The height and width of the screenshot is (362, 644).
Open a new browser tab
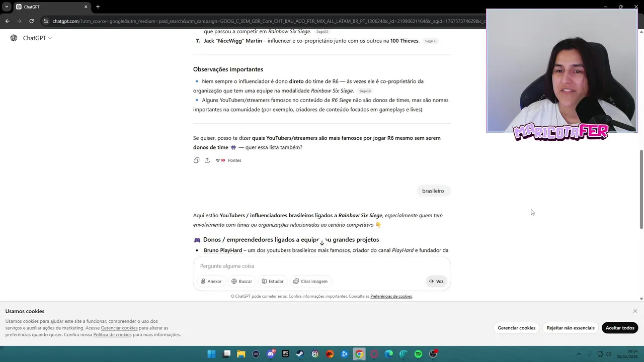pyautogui.click(x=98, y=7)
